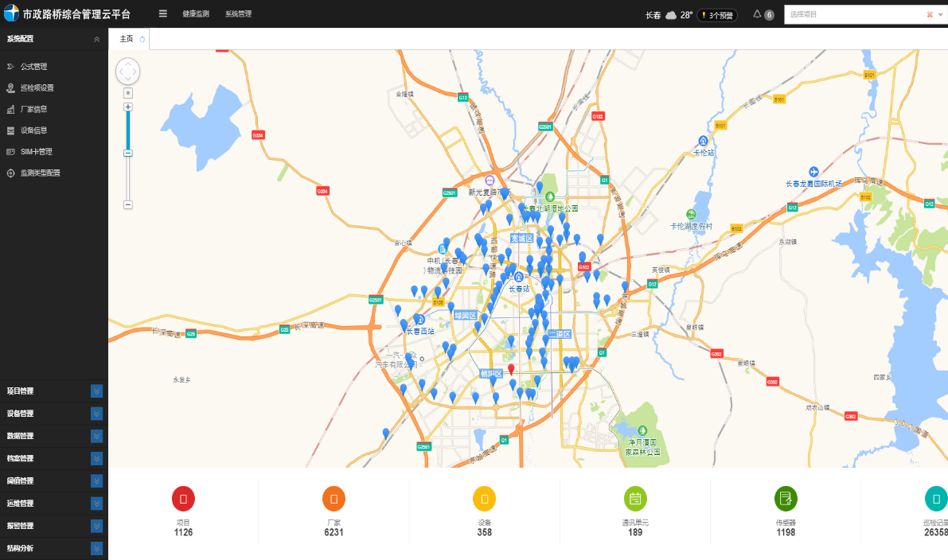
Task: Open the 健康监测 top menu
Action: (196, 14)
